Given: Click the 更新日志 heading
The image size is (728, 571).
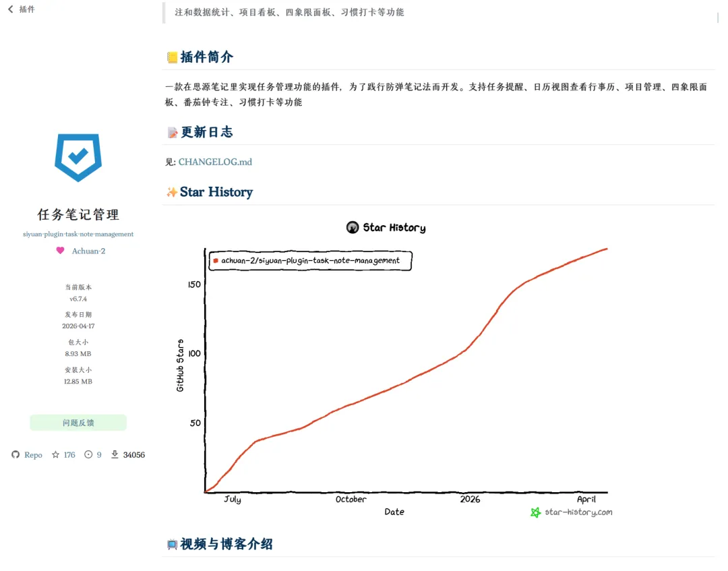Looking at the screenshot, I should click(x=207, y=132).
